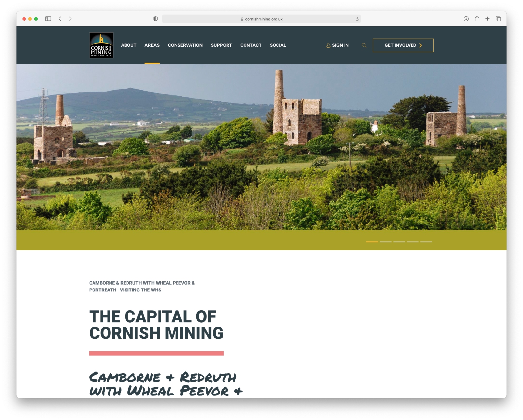The width and height of the screenshot is (523, 420).
Task: Click the Share icon in the toolbar
Action: click(477, 19)
